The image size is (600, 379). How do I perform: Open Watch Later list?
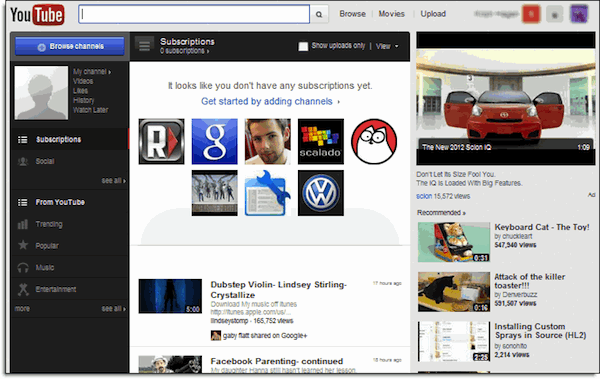91,110
